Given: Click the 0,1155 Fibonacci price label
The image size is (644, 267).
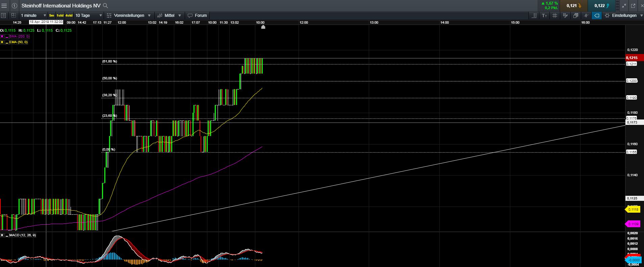Looking at the screenshot, I should [x=632, y=152].
